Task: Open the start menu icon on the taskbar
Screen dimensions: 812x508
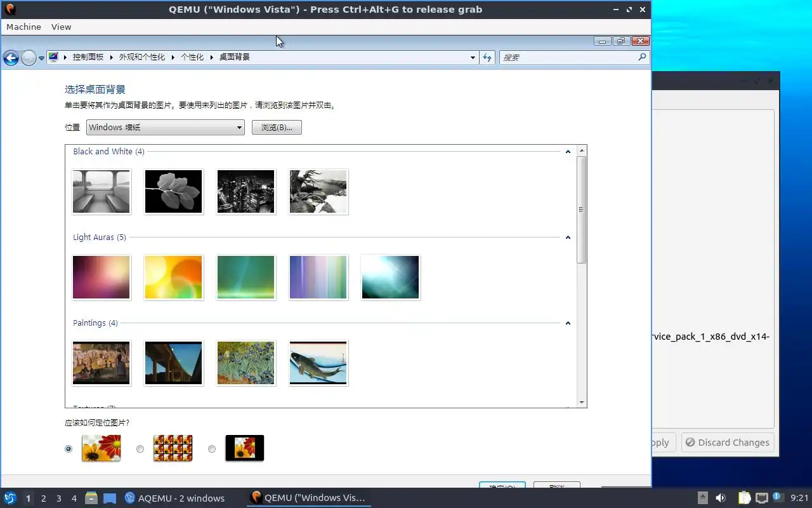Action: click(x=10, y=498)
